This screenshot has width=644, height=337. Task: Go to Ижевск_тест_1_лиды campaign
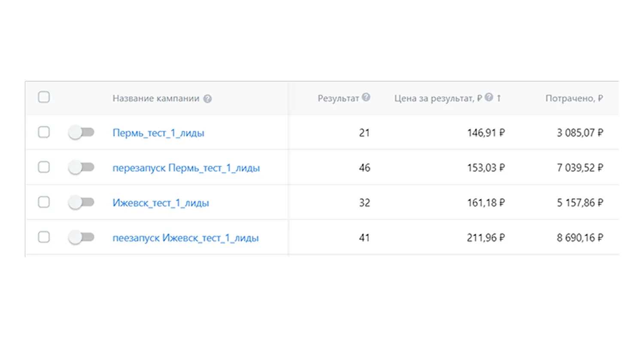(161, 203)
